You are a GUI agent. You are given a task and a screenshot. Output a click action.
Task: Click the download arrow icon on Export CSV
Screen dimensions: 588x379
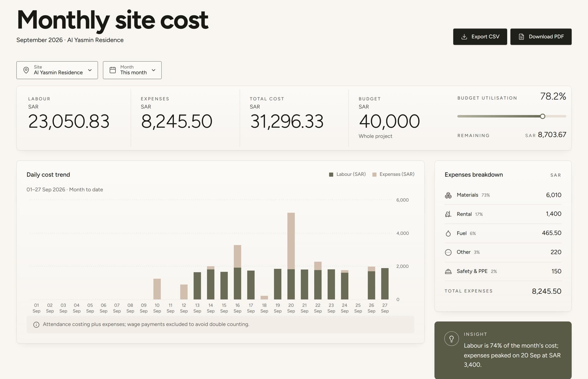[464, 37]
